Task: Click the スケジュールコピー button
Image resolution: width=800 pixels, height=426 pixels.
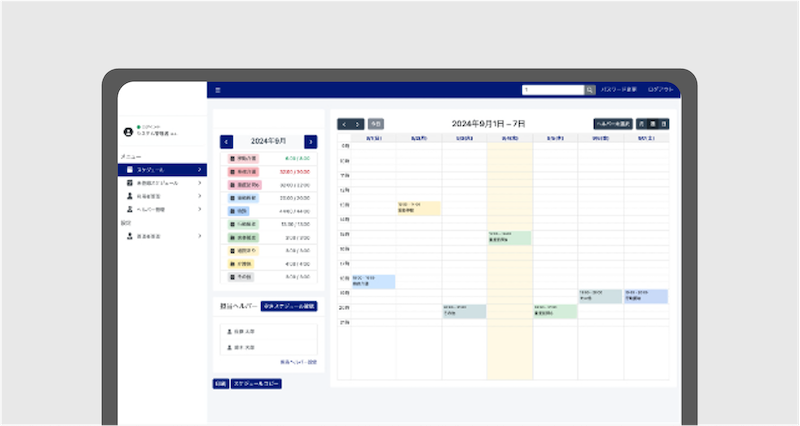Action: pos(257,384)
